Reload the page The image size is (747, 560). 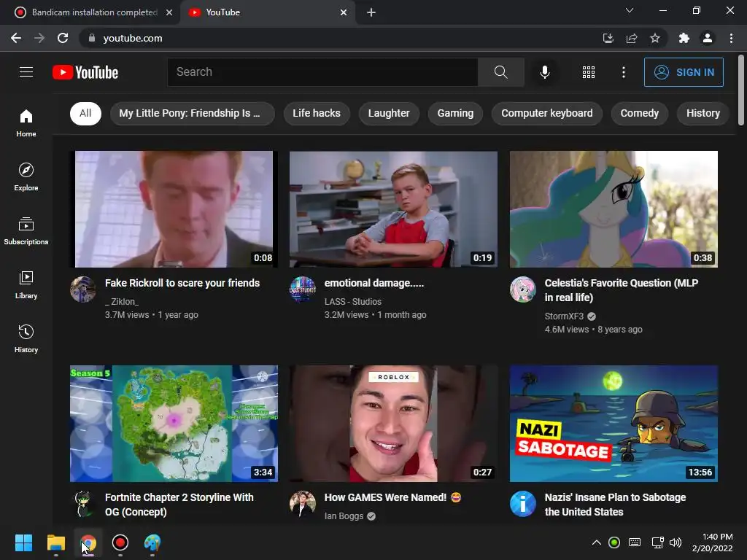pos(63,38)
